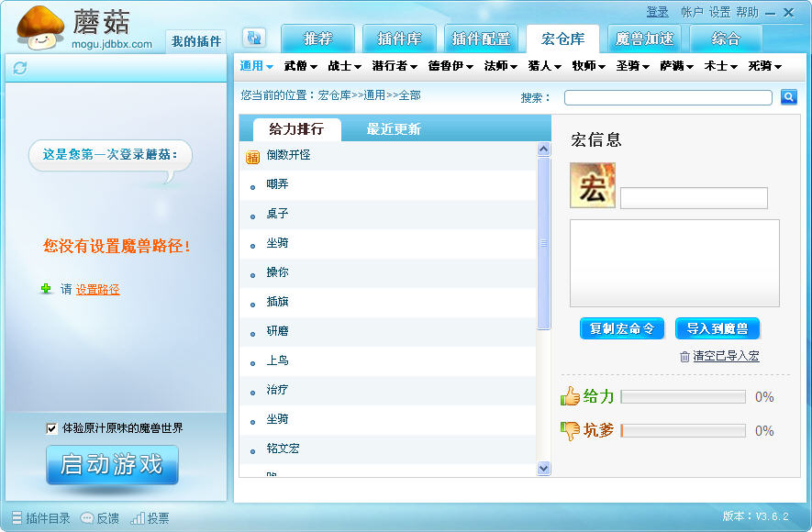Click the 给力 rating progress bar
Screen dimensions: 812x532
683,397
